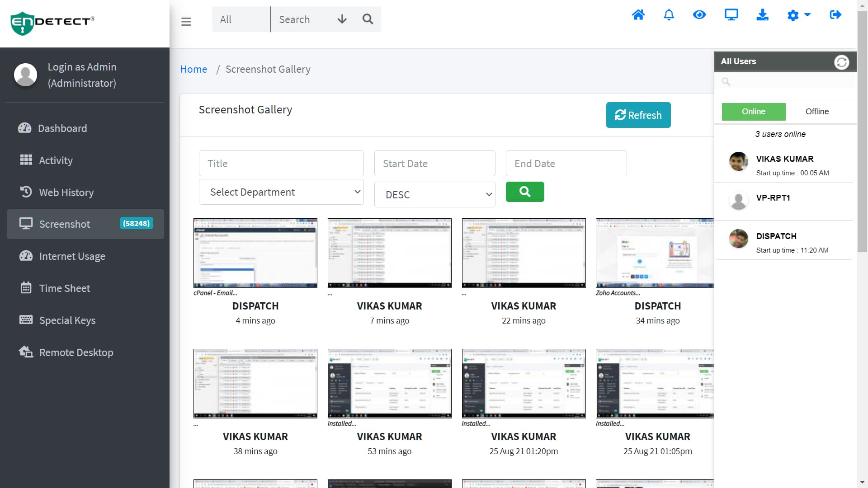868x488 pixels.
Task: Open the settings gear dropdown menu
Action: pyautogui.click(x=798, y=15)
